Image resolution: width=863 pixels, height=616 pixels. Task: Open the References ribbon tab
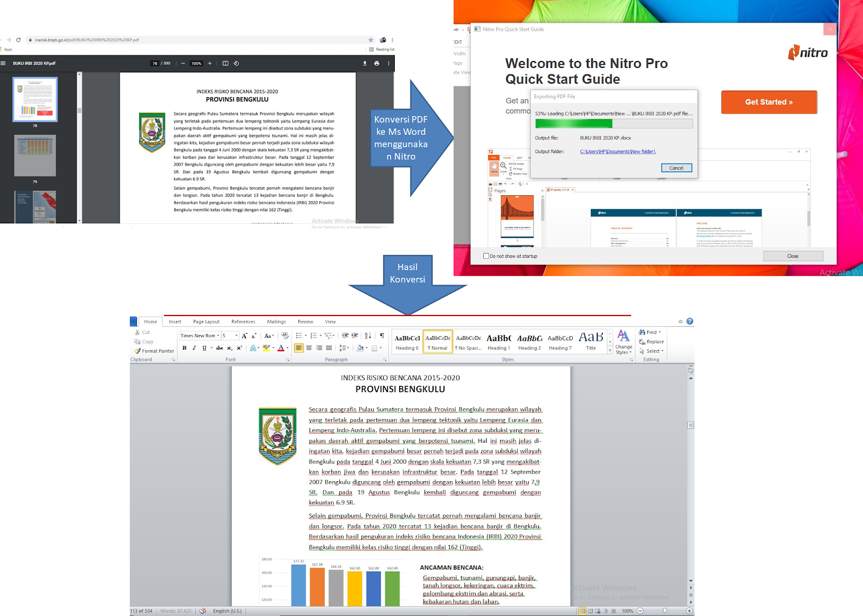pyautogui.click(x=243, y=322)
